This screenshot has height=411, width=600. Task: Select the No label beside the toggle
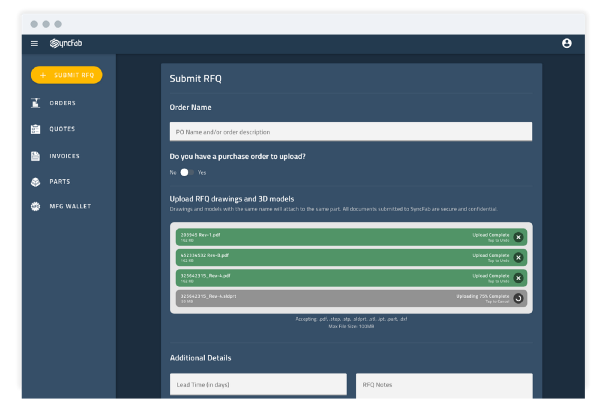(173, 173)
